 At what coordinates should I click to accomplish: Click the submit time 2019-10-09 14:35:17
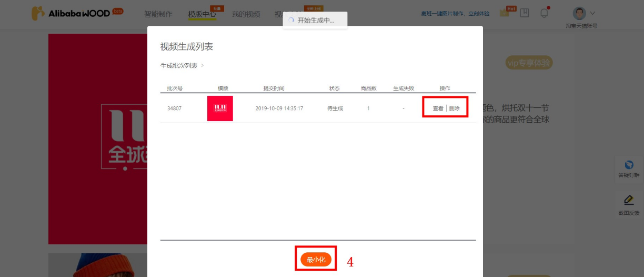click(x=279, y=108)
